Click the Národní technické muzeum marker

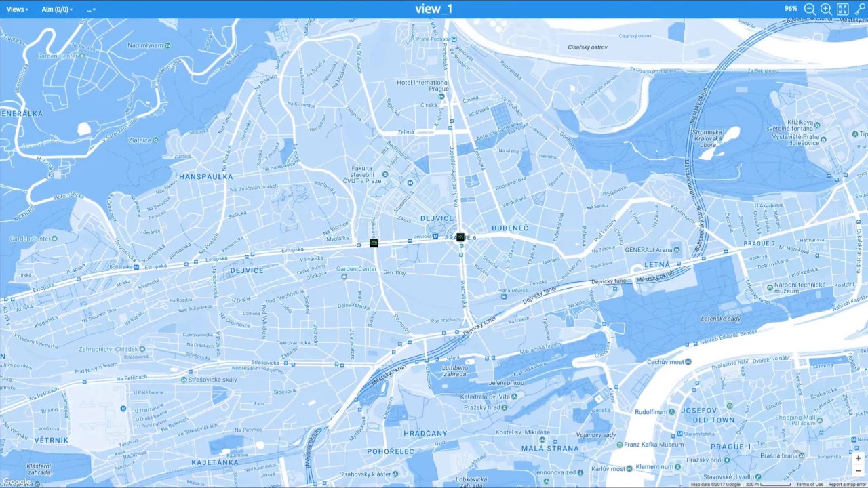coord(770,287)
